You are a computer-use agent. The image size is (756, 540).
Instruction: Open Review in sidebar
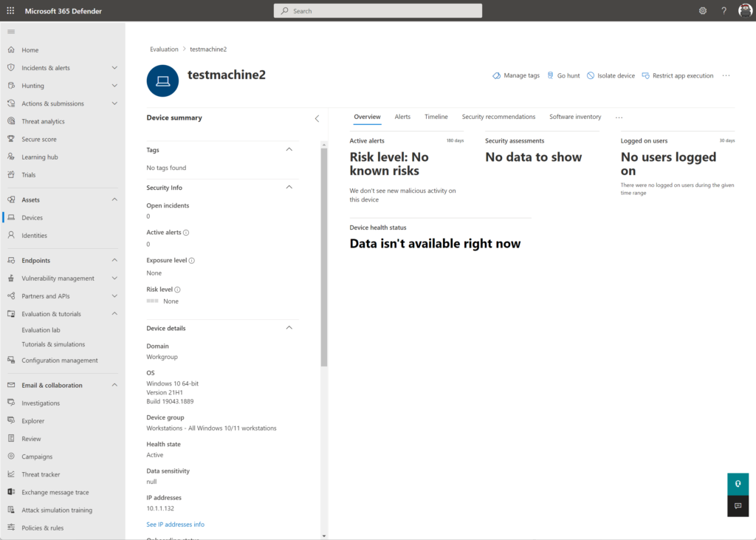point(31,439)
